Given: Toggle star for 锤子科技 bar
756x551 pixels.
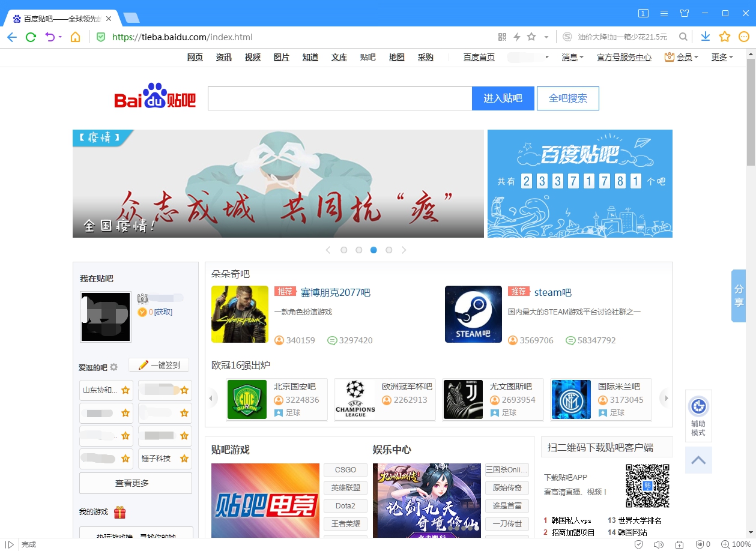Looking at the screenshot, I should coord(184,459).
